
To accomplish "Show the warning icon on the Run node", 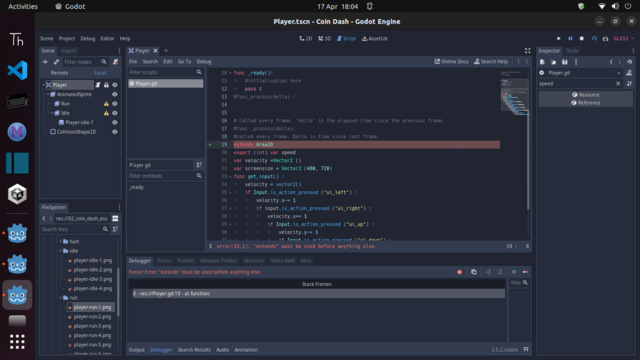I will tap(106, 104).
